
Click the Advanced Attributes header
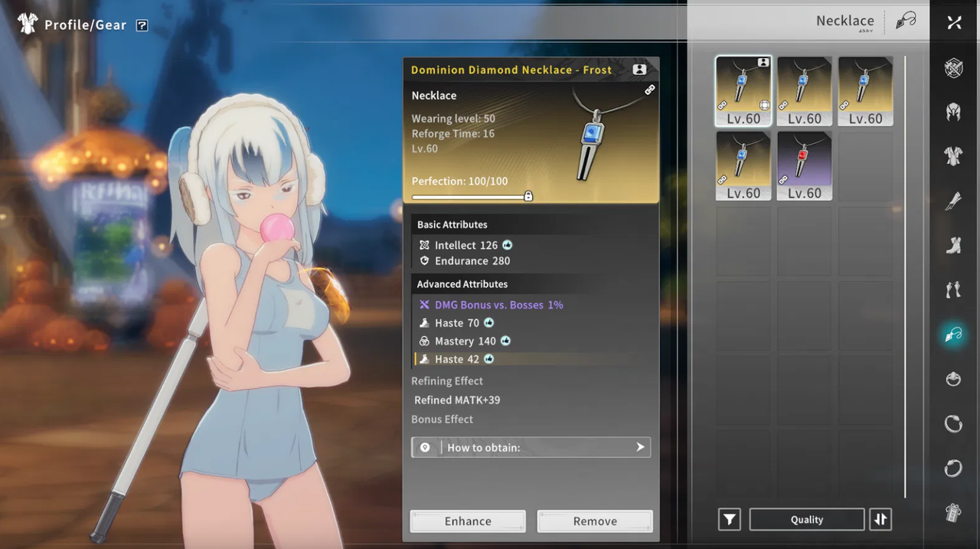pos(462,284)
